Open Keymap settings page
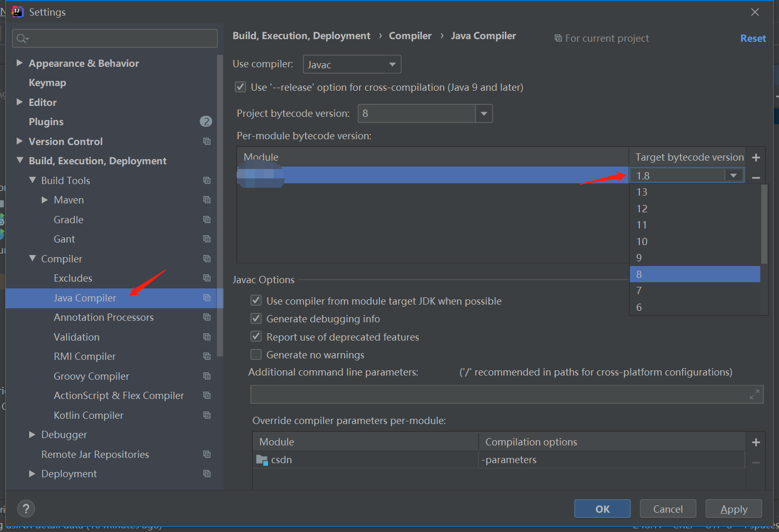779x532 pixels. tap(47, 82)
